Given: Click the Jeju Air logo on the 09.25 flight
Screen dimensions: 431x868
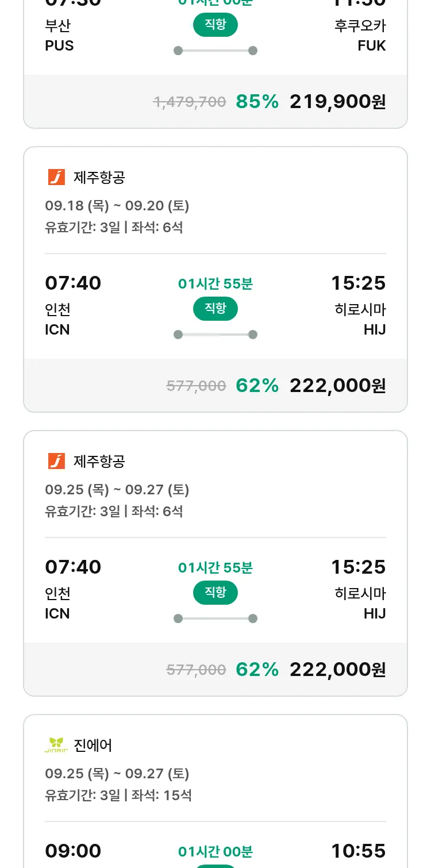Looking at the screenshot, I should [x=56, y=461].
